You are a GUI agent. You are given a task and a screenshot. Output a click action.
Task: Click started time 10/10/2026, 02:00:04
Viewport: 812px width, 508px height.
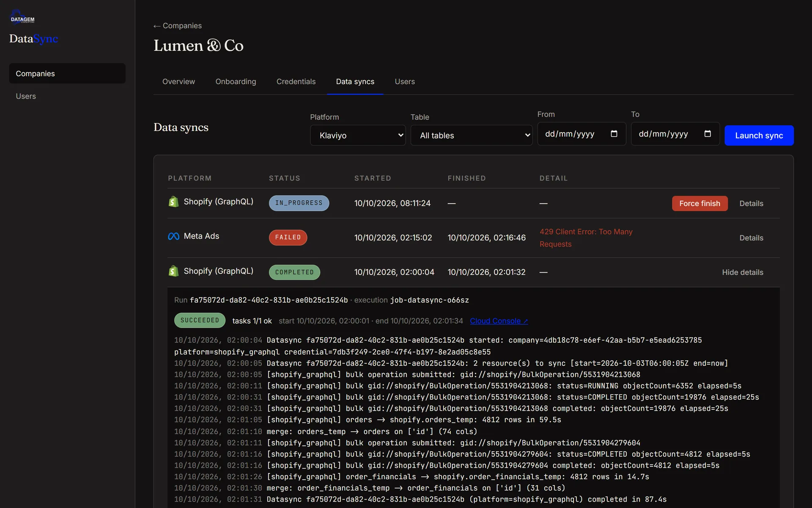point(394,272)
